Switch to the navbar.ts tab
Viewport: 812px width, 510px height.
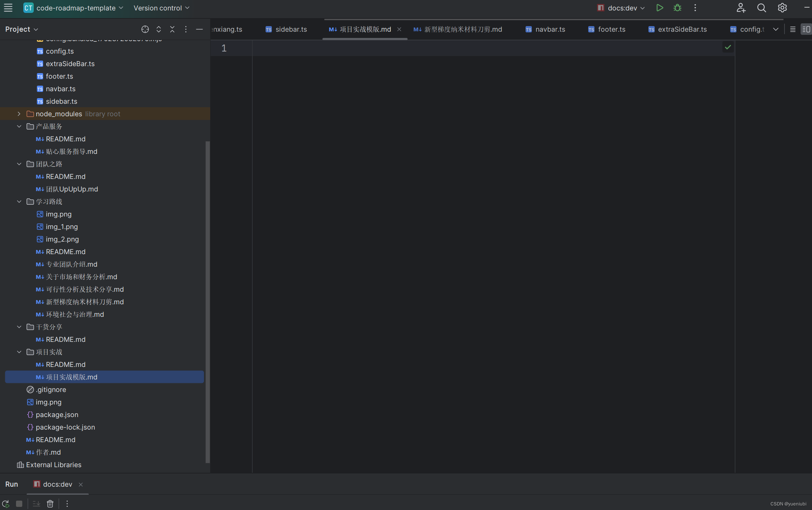coord(550,29)
